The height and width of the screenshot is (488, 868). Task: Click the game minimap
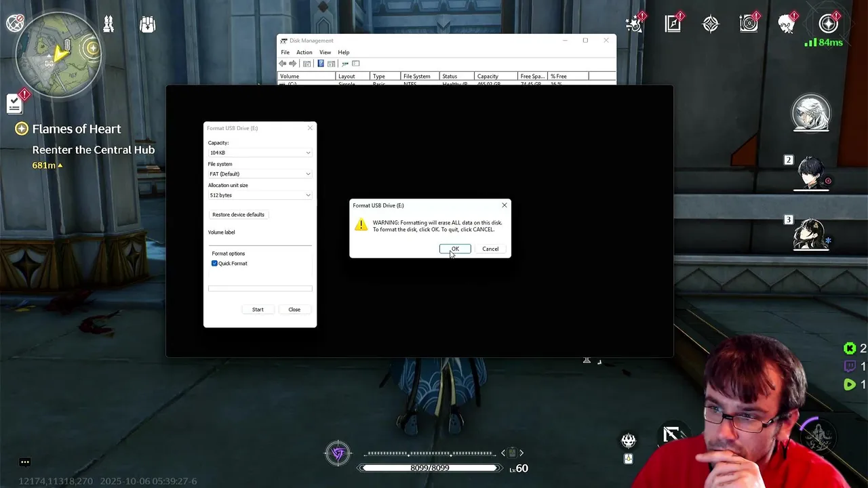[58, 56]
